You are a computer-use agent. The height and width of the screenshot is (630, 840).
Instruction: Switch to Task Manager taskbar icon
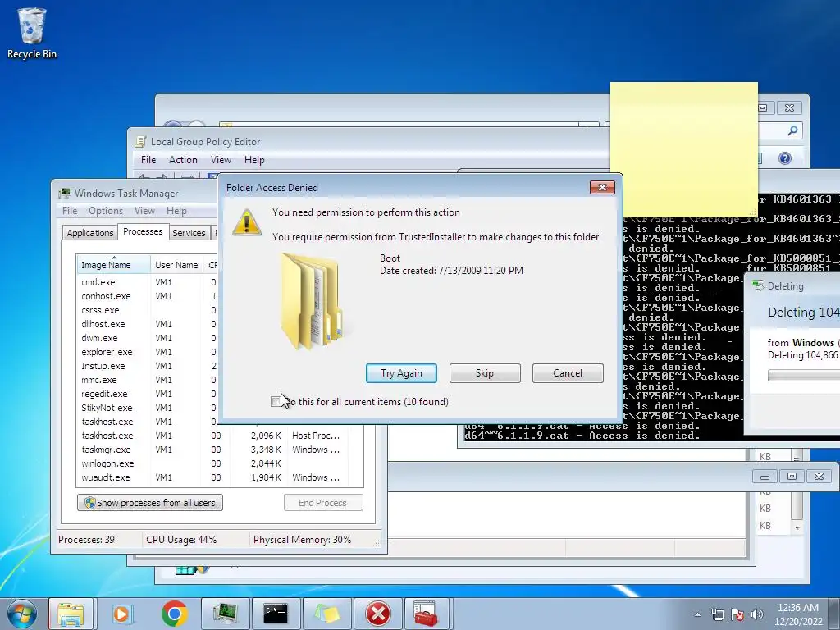coord(225,614)
